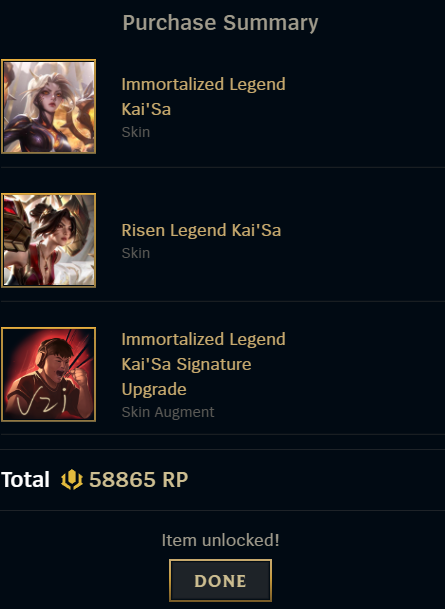Click the 58865 RP total amount
The image size is (445, 609).
pyautogui.click(x=139, y=479)
